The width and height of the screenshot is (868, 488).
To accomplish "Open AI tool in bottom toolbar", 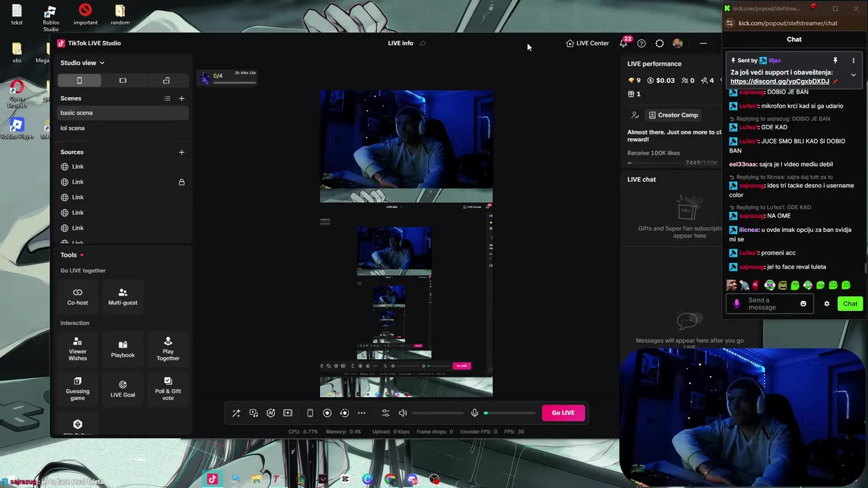I will point(271,413).
